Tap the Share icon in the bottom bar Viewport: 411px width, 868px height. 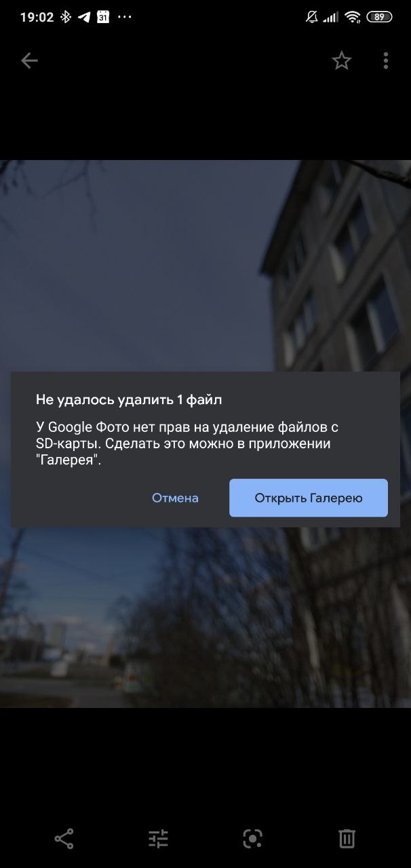point(64,839)
